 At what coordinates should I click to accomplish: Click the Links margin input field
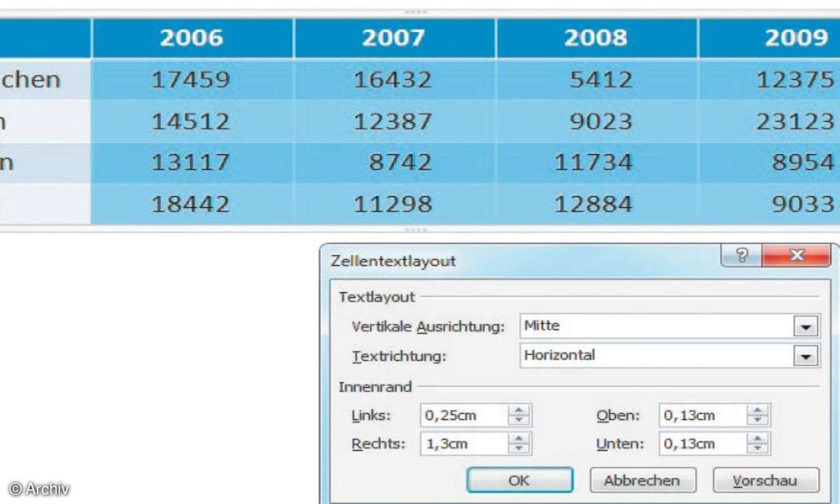click(463, 415)
